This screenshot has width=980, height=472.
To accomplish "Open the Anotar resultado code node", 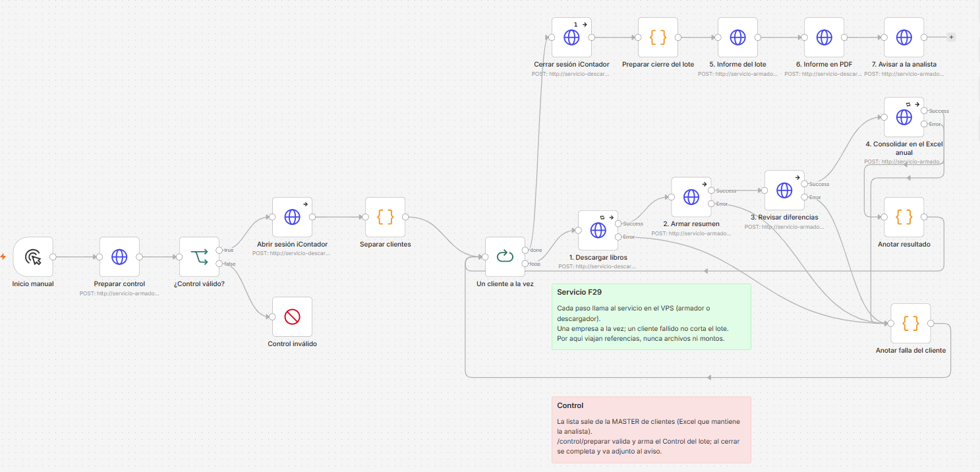I will (x=904, y=217).
